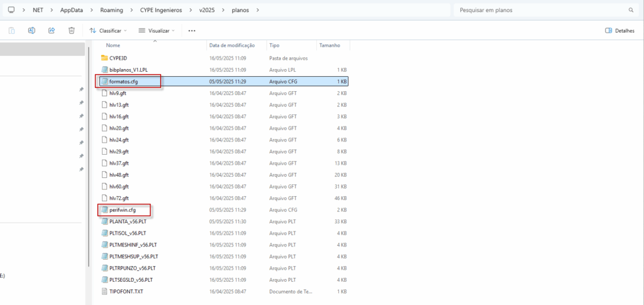Click the magnifier search icon
This screenshot has width=644, height=305.
click(x=631, y=10)
